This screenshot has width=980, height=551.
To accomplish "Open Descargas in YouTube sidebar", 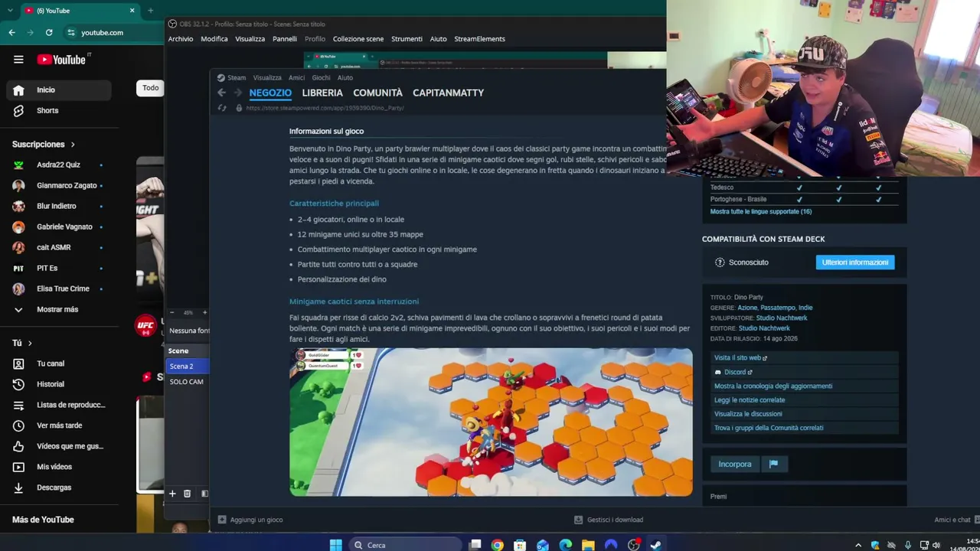I will coord(59,487).
